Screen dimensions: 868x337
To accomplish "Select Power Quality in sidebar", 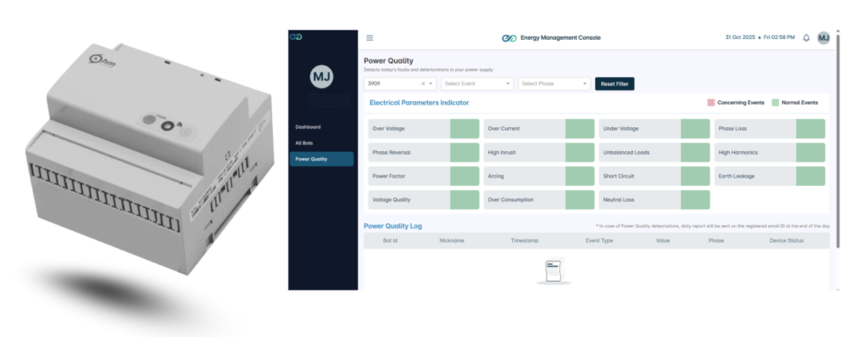I will coord(321,159).
